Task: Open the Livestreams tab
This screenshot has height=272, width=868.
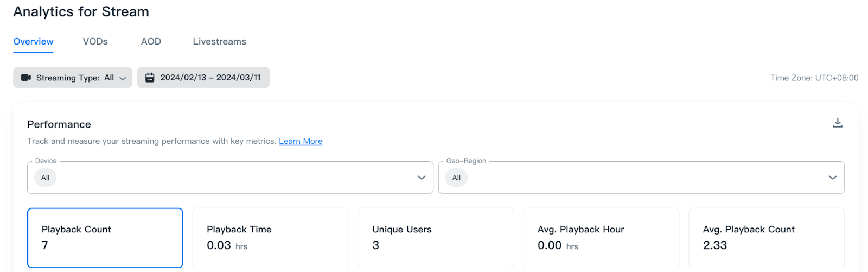Action: tap(219, 42)
